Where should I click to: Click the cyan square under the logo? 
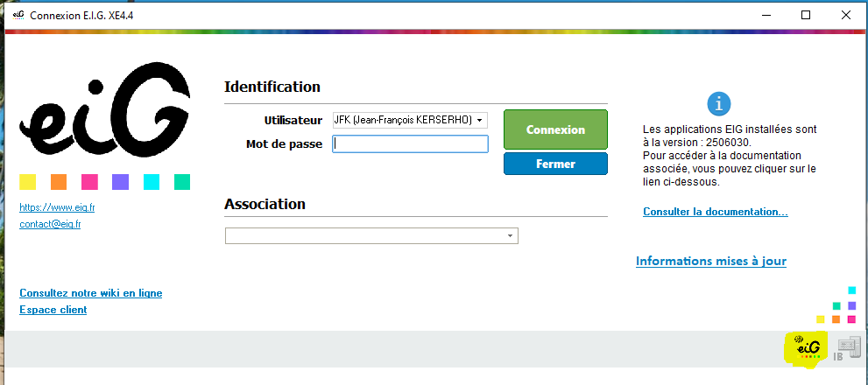point(152,182)
